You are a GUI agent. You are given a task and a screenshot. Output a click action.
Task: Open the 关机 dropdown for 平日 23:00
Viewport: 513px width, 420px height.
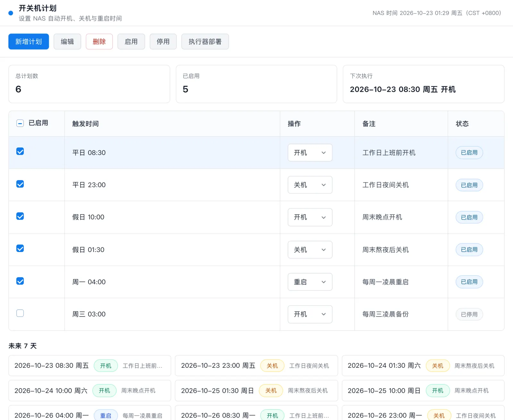pos(310,185)
